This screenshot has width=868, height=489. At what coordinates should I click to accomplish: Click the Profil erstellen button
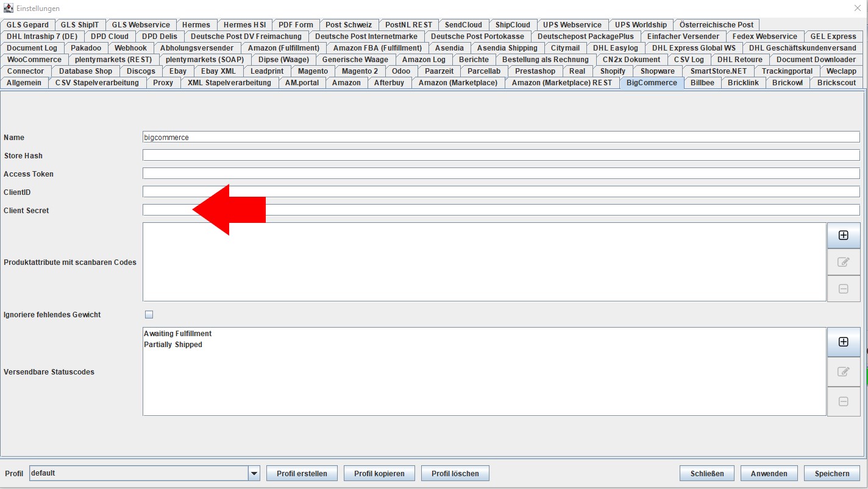coord(302,473)
